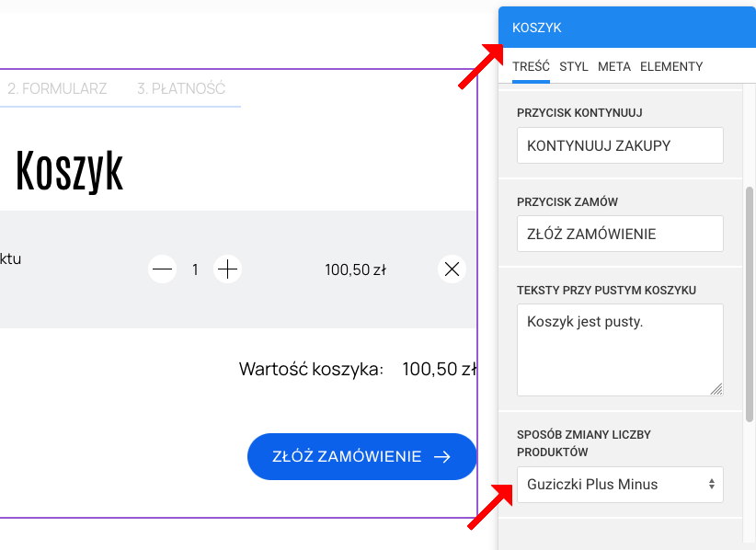The image size is (756, 550).
Task: Select the TREŚĆ tab
Action: pyautogui.click(x=531, y=66)
